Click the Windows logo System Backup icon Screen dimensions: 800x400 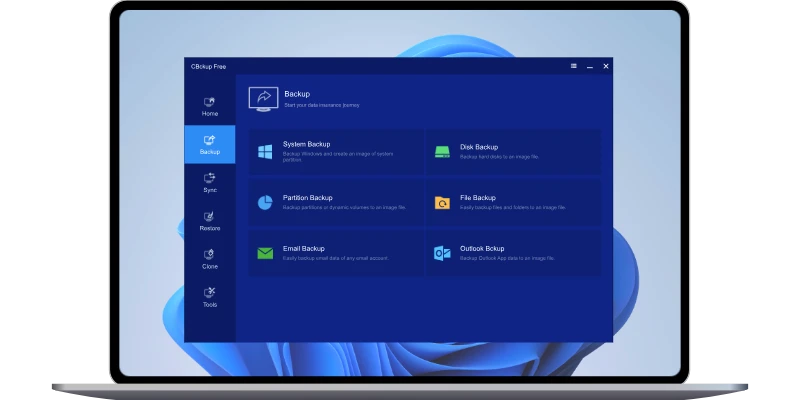point(265,152)
